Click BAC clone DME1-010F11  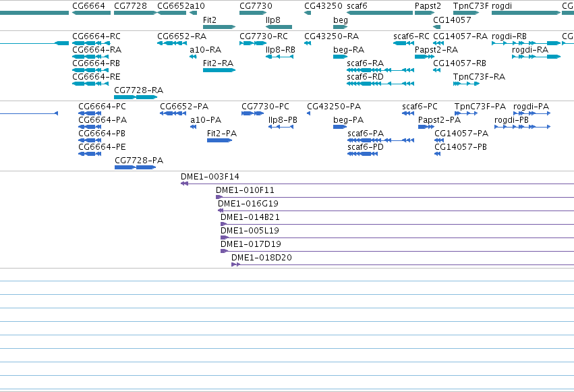245,190
